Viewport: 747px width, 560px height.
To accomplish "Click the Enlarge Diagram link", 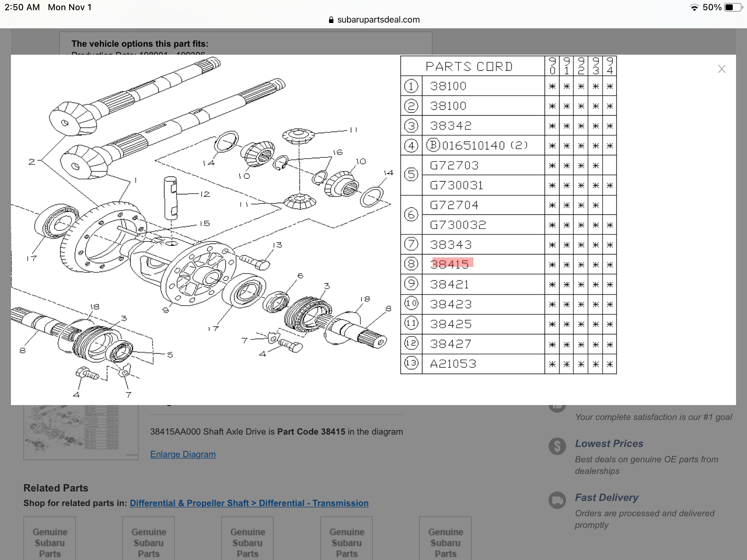I will pos(183,454).
